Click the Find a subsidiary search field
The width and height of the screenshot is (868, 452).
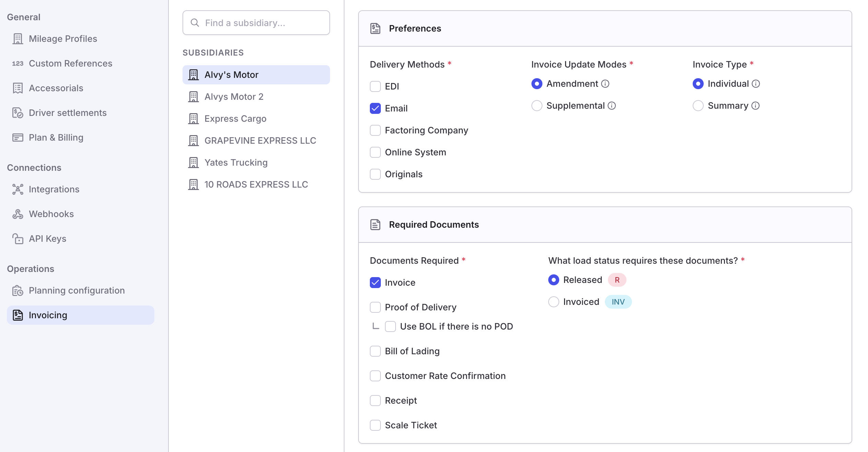pyautogui.click(x=256, y=23)
